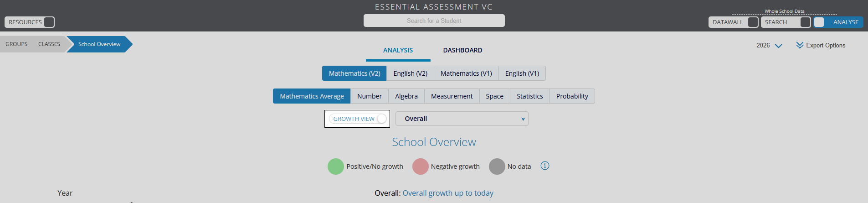Select the English (V2) tab

(410, 73)
